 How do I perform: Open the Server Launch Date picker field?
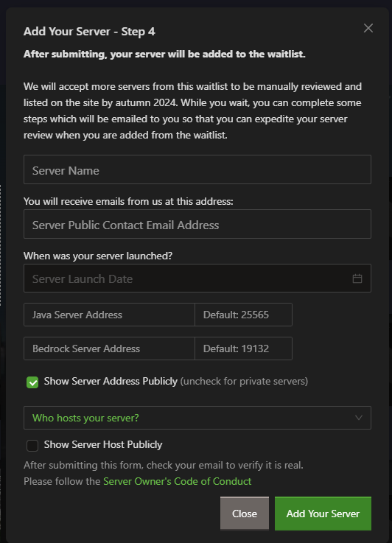pyautogui.click(x=197, y=278)
